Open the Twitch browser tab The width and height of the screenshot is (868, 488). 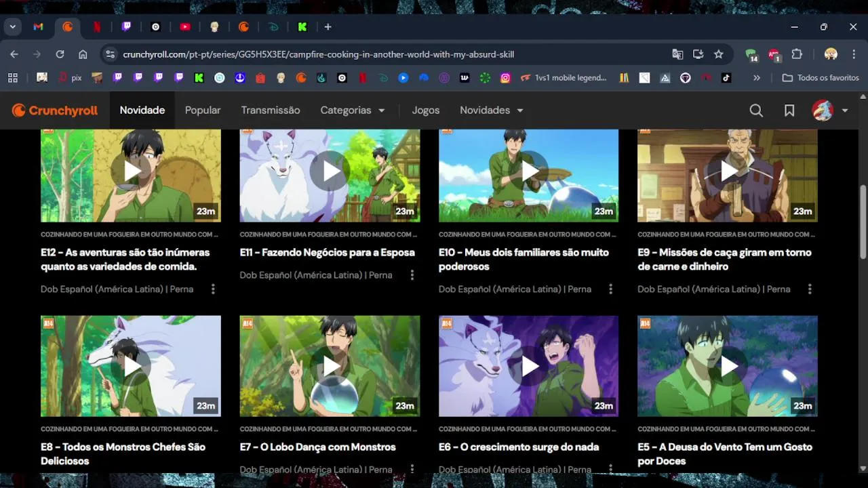tap(126, 27)
